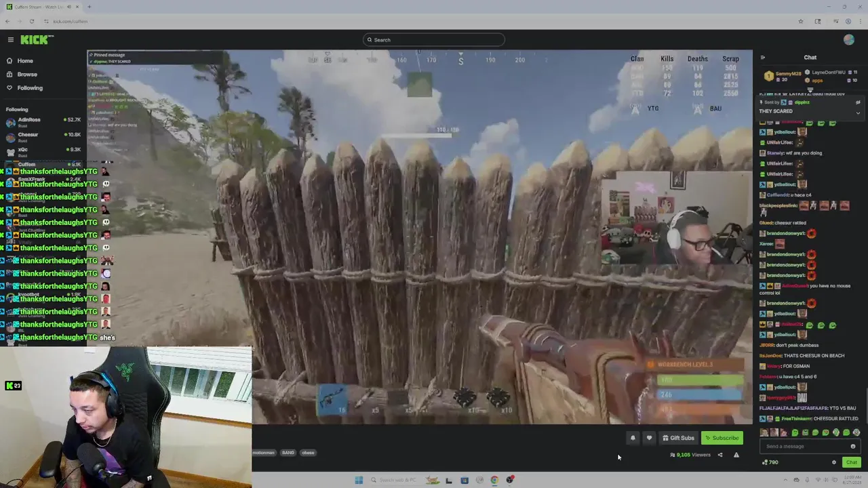
Task: Click the taskbar clock and date
Action: [851, 480]
